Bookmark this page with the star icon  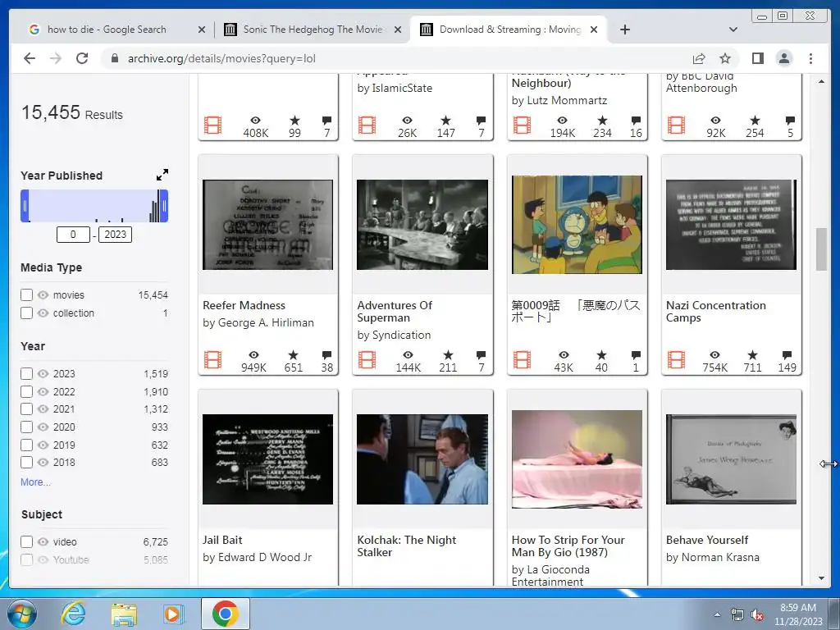tap(725, 58)
